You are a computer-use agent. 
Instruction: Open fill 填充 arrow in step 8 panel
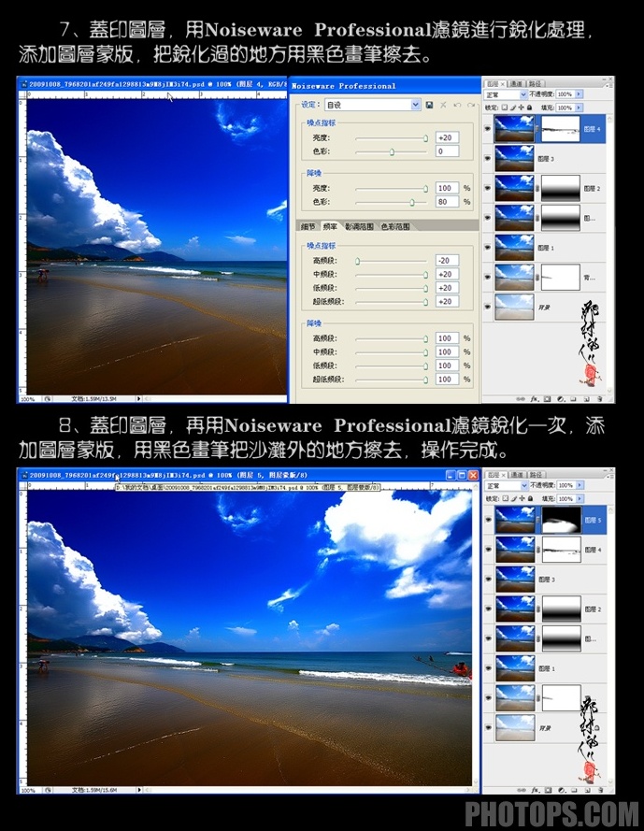(580, 499)
